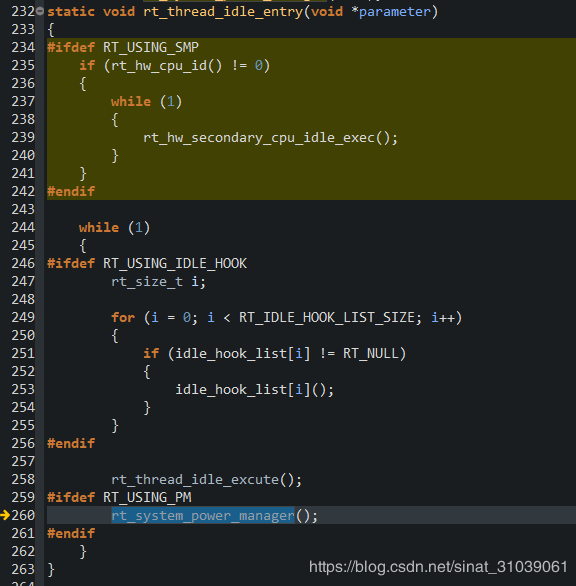Click RT_IDLE_HOOK_LIST_SIZE in the for loop
The height and width of the screenshot is (586, 576).
pyautogui.click(x=327, y=318)
